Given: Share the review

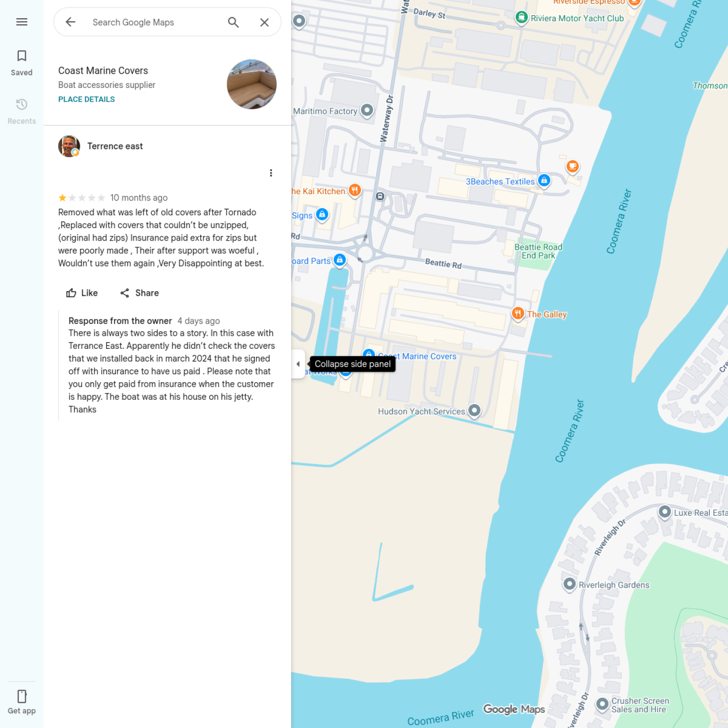Looking at the screenshot, I should pos(140,293).
